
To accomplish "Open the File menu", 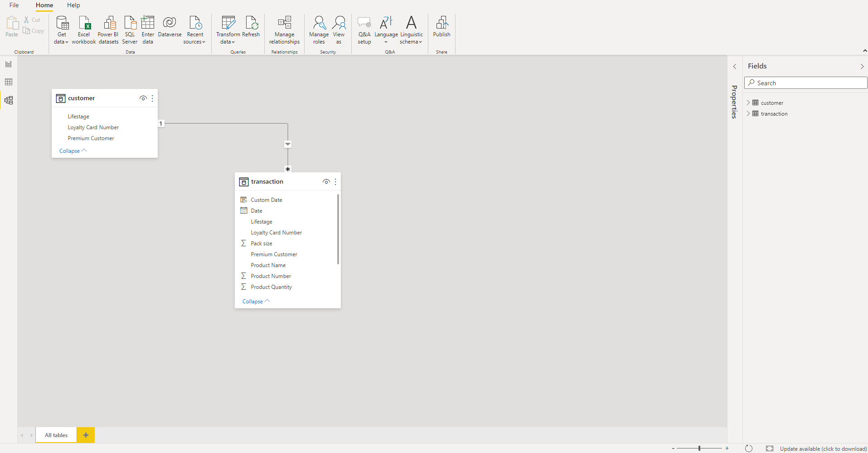I will pyautogui.click(x=14, y=5).
